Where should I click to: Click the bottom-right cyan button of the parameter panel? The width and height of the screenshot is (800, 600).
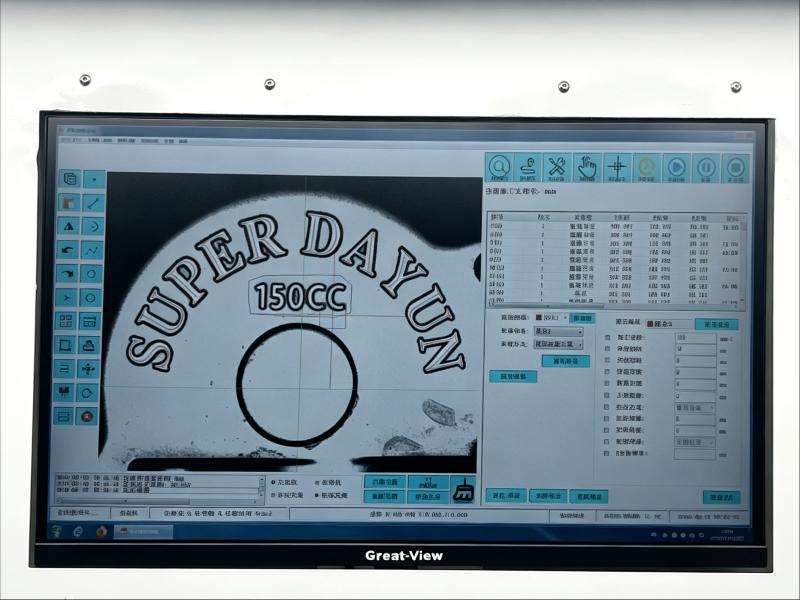tap(721, 497)
